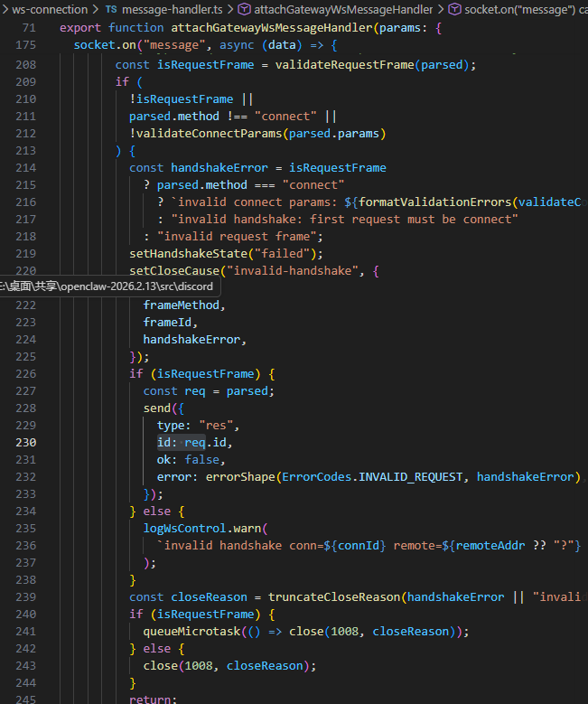This screenshot has height=704, width=588.
Task: Click the chevron after attachGatewayWsMessageHandler breadcrumb
Action: tap(441, 9)
